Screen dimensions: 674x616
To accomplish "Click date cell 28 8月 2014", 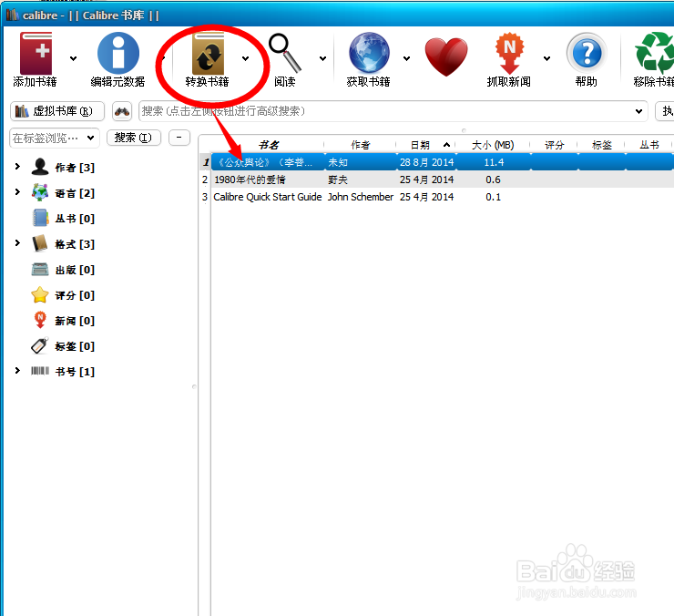I will (426, 162).
